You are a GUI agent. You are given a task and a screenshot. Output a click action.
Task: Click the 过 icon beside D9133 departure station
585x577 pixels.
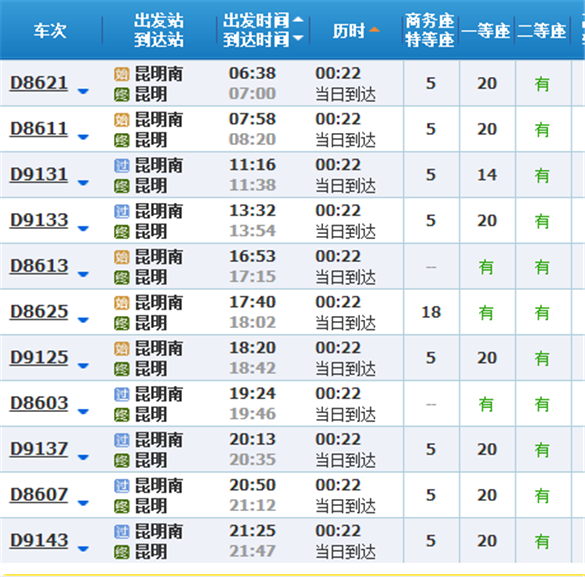click(x=122, y=211)
